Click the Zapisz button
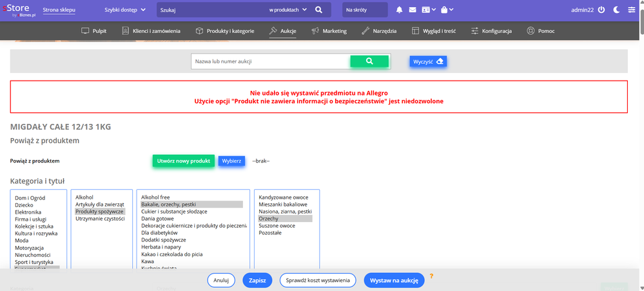This screenshot has height=291, width=644. point(257,280)
